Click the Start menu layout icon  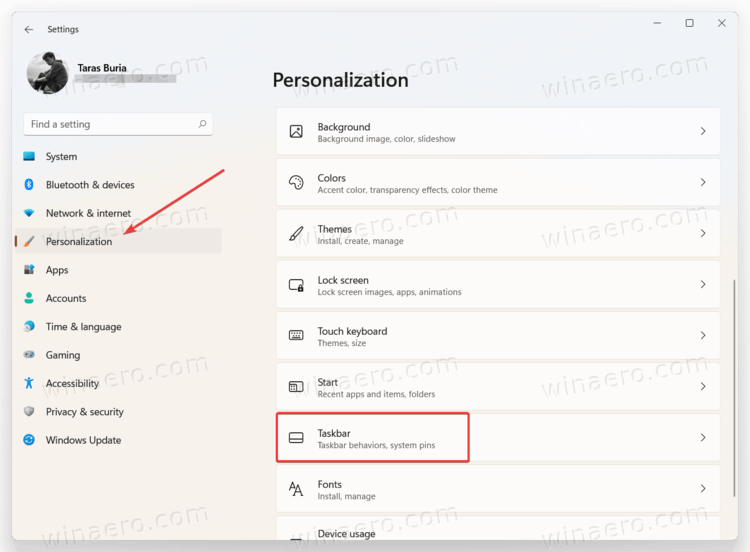pyautogui.click(x=296, y=386)
